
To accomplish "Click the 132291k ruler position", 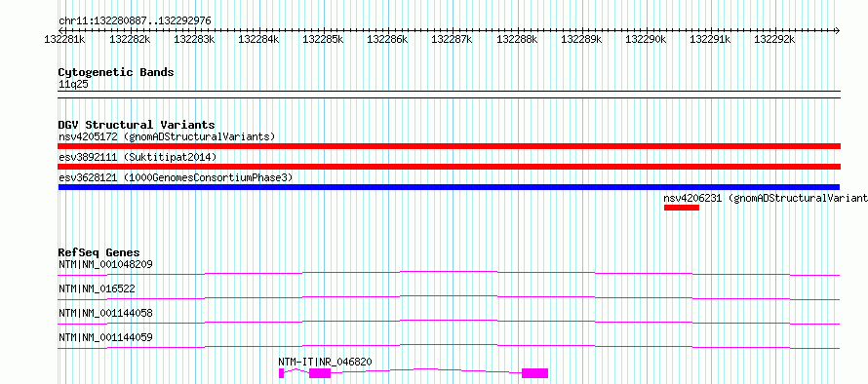I will [710, 39].
